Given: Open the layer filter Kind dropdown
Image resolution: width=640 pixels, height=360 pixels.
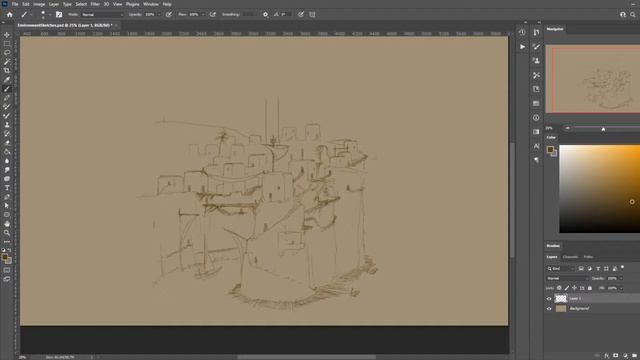Looking at the screenshot, I should click(x=560, y=269).
